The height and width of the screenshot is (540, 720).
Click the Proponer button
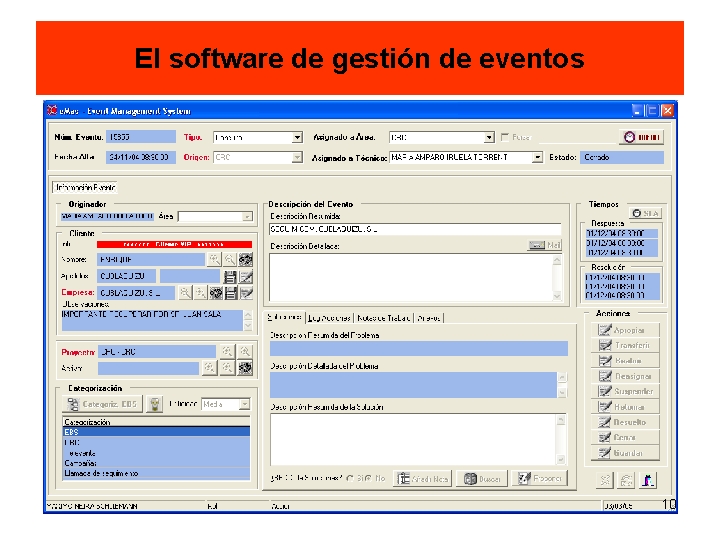(540, 478)
